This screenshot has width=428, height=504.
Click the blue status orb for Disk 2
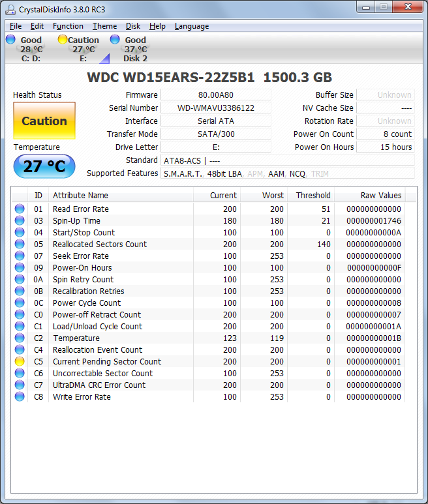(x=115, y=39)
